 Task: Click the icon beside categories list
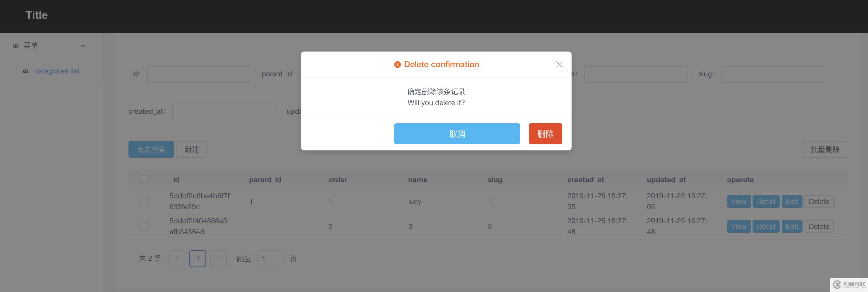click(25, 71)
